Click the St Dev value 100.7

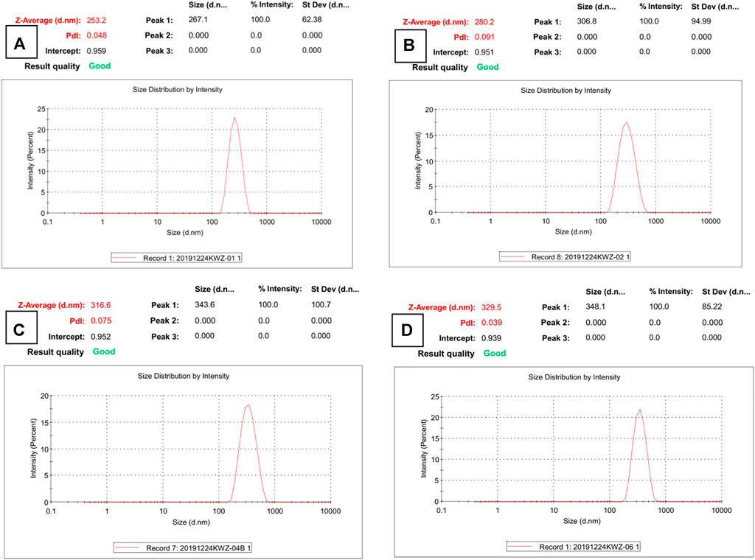click(321, 304)
